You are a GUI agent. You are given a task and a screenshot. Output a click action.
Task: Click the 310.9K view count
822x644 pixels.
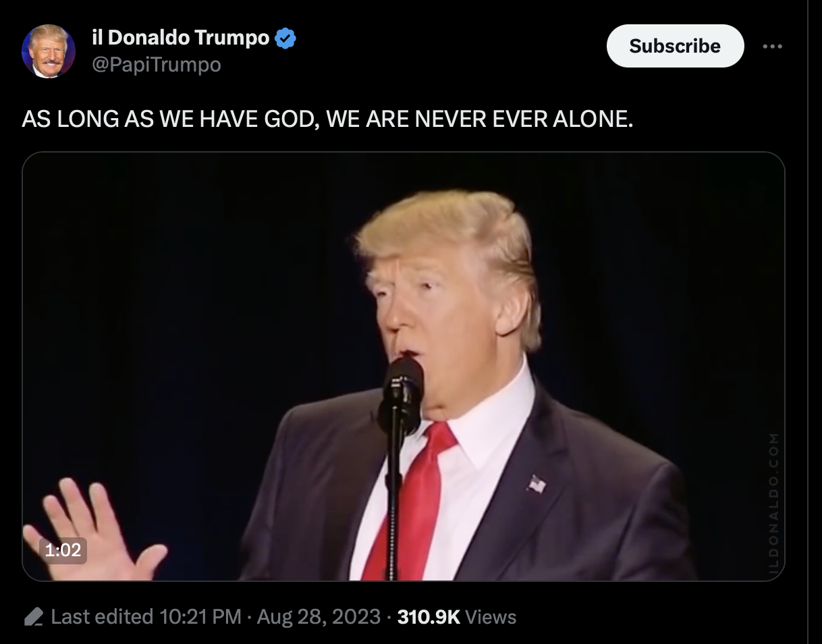point(429,617)
